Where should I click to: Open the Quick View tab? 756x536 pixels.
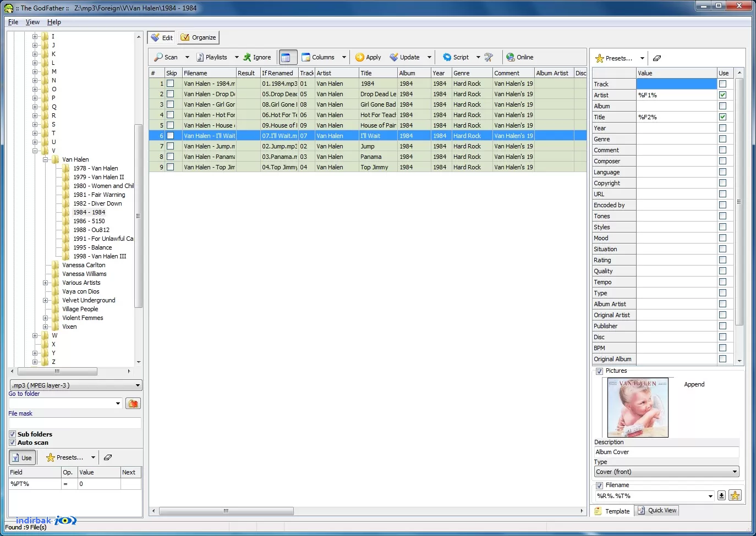click(x=658, y=511)
